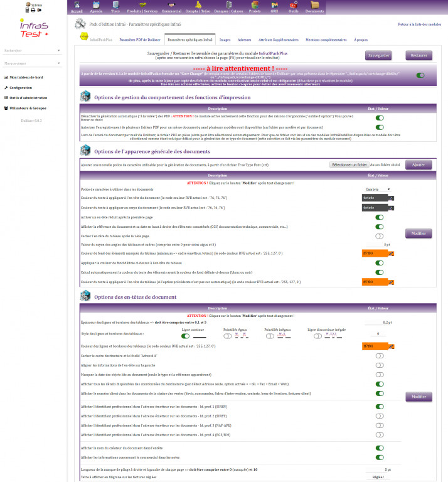Toggle display of document creator name
Screen dimensions: 448x482
coord(380,448)
